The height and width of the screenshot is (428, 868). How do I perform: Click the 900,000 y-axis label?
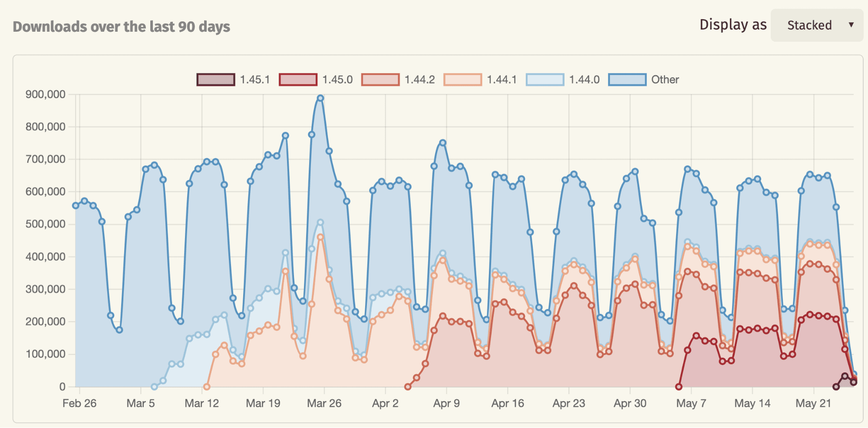(x=46, y=94)
